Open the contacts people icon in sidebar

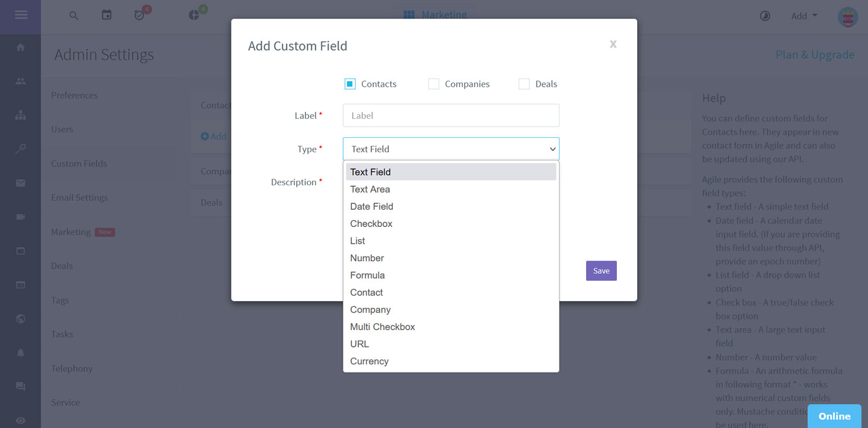point(21,82)
